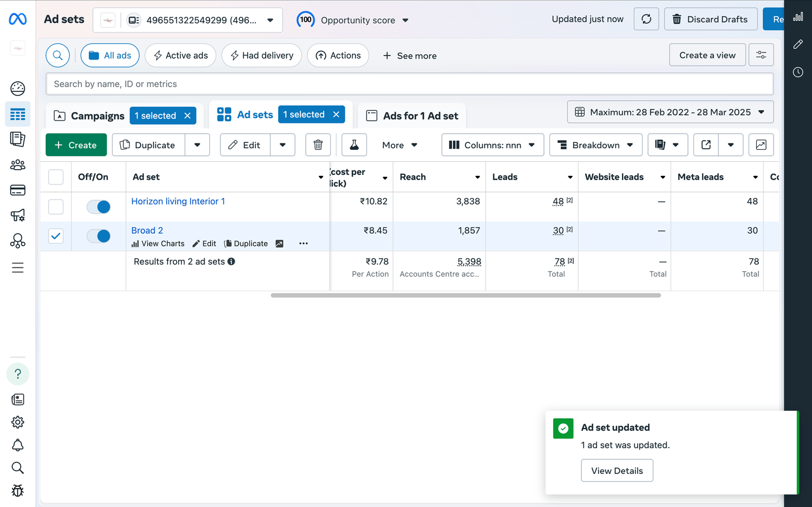The width and height of the screenshot is (812, 507).
Task: Expand the Columns: nnn dropdown
Action: coord(492,145)
